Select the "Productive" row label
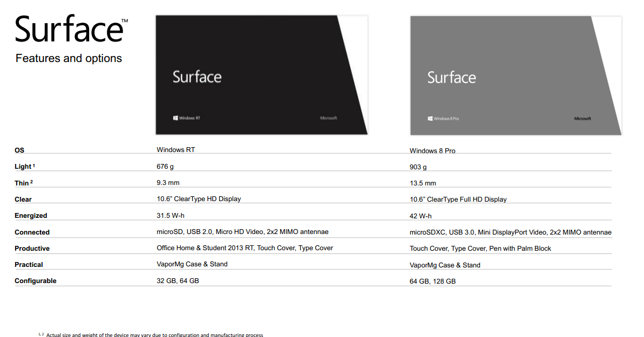 pyautogui.click(x=32, y=249)
